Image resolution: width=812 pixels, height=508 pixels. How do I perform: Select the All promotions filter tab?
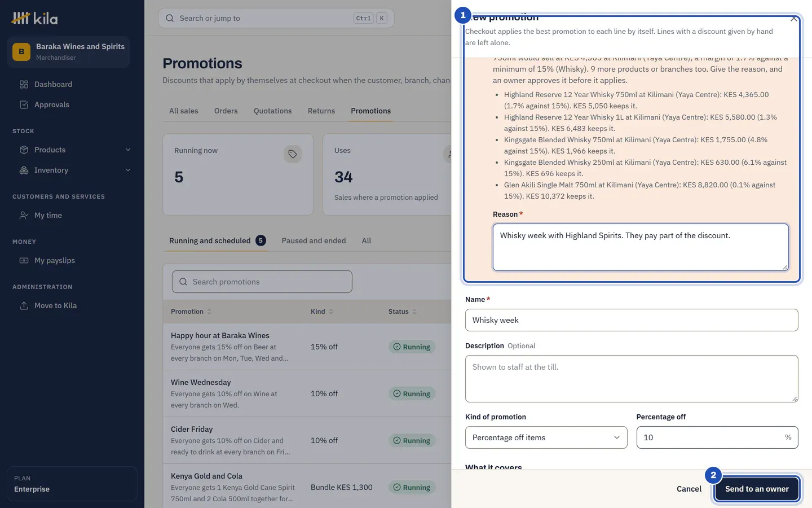[367, 240]
